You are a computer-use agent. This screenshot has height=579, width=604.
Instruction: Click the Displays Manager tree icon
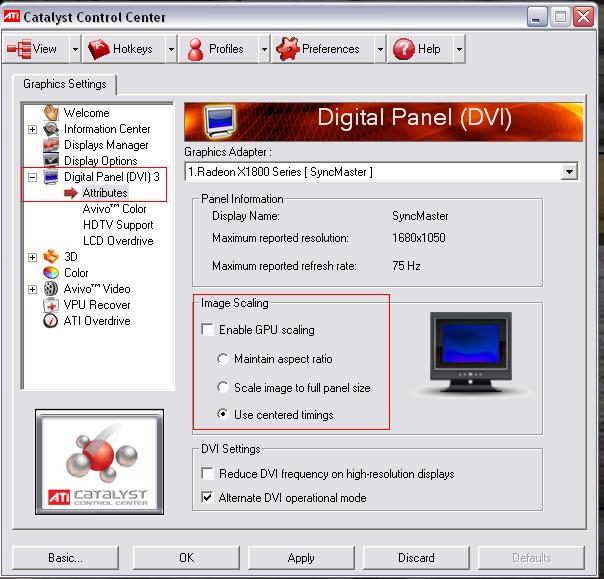pyautogui.click(x=51, y=145)
